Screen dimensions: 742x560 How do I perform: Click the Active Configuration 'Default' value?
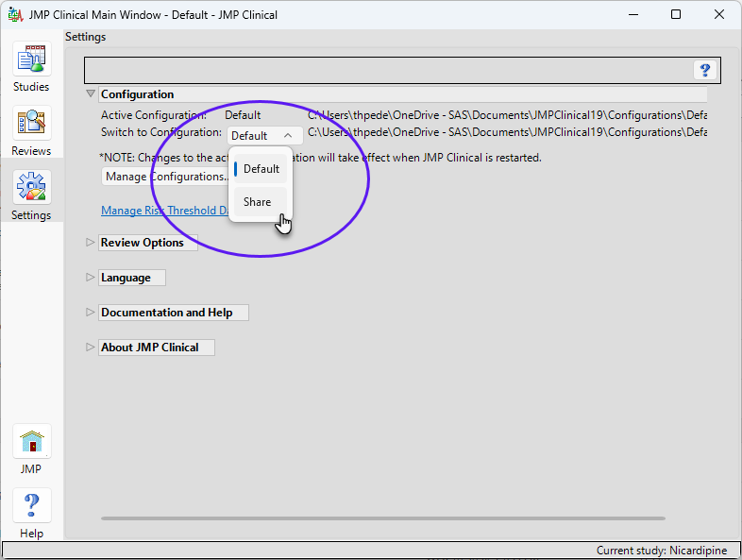tap(243, 115)
